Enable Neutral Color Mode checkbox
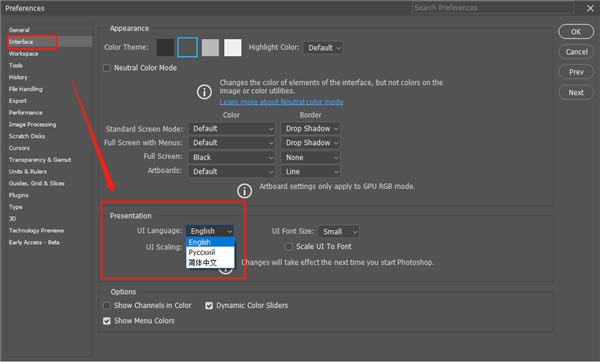The image size is (600, 362). coord(107,68)
